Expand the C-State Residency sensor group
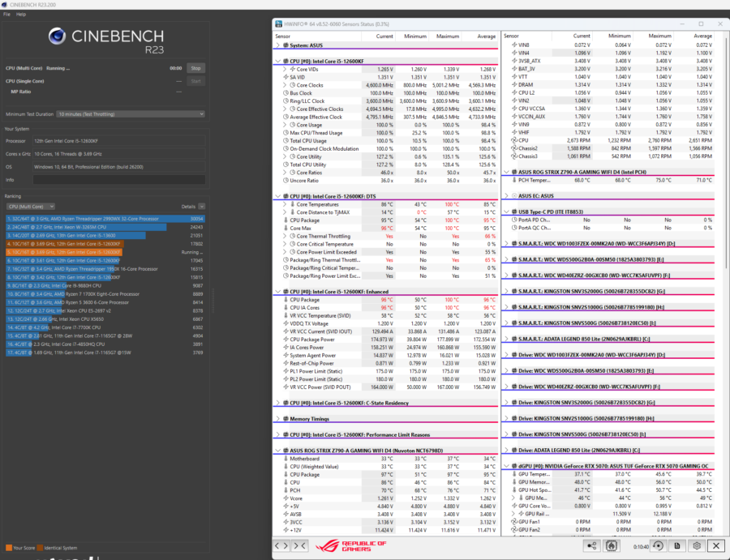This screenshot has width=730, height=560. point(278,403)
